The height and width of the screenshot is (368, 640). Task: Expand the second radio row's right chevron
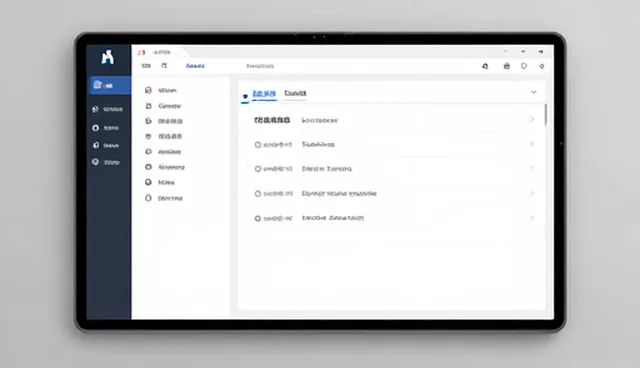[531, 168]
